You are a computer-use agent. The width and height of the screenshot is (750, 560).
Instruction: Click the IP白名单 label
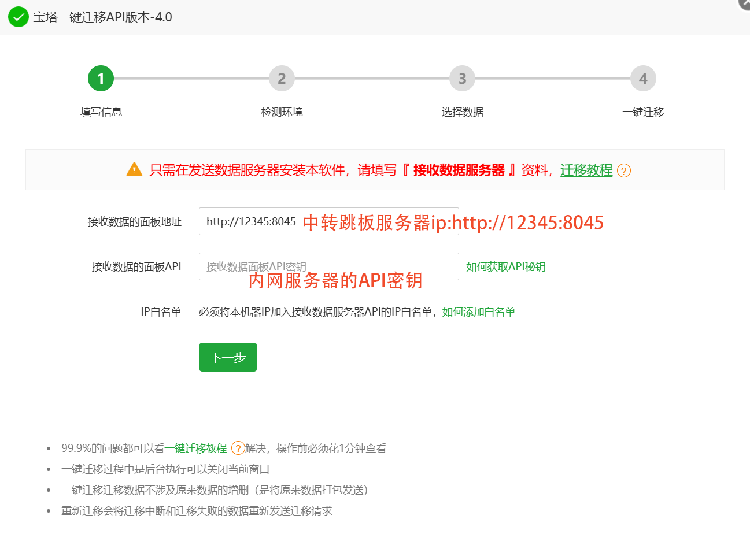pyautogui.click(x=161, y=312)
